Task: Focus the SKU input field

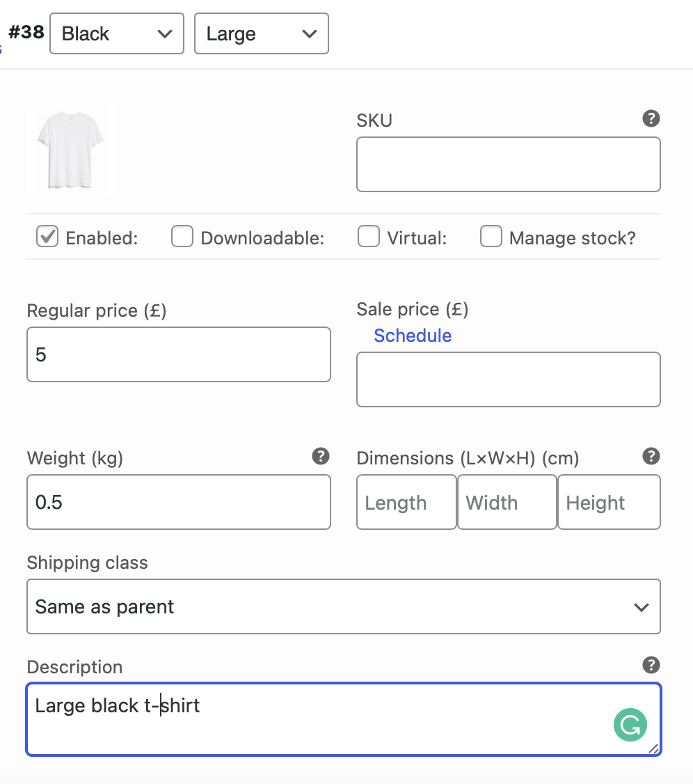Action: [x=509, y=164]
